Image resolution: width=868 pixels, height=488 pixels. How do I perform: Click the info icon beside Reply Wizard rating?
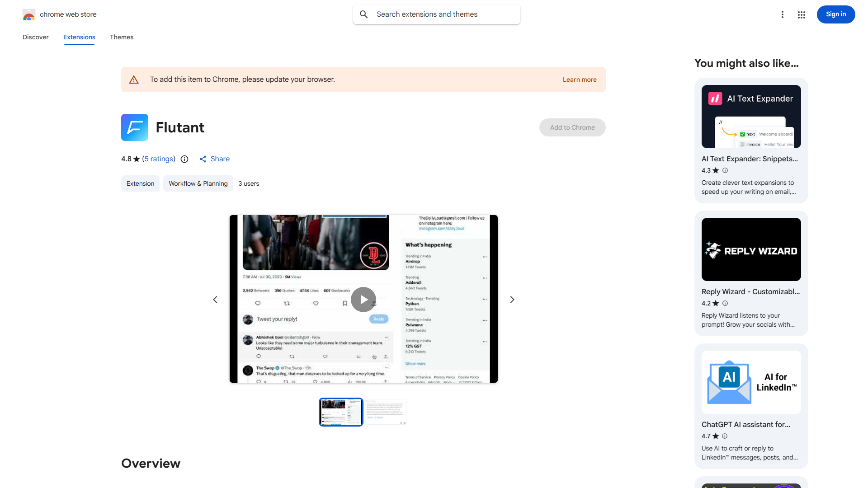(725, 303)
